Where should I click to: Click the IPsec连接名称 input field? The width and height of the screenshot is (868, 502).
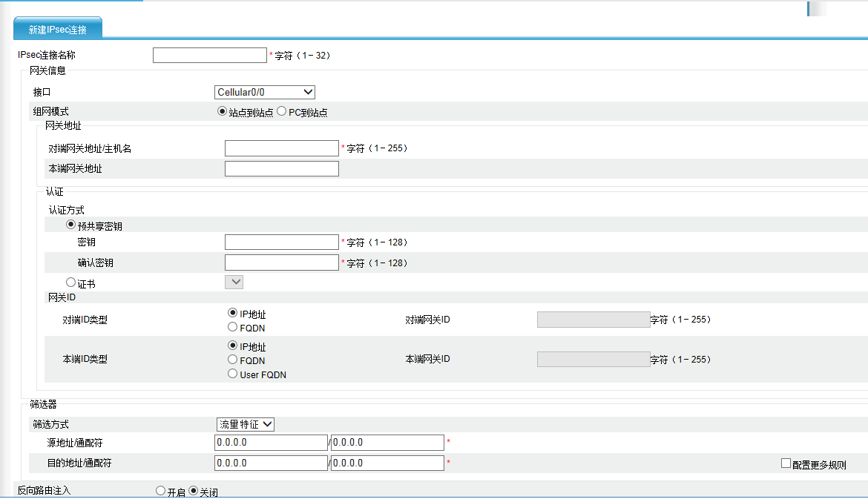pyautogui.click(x=209, y=56)
